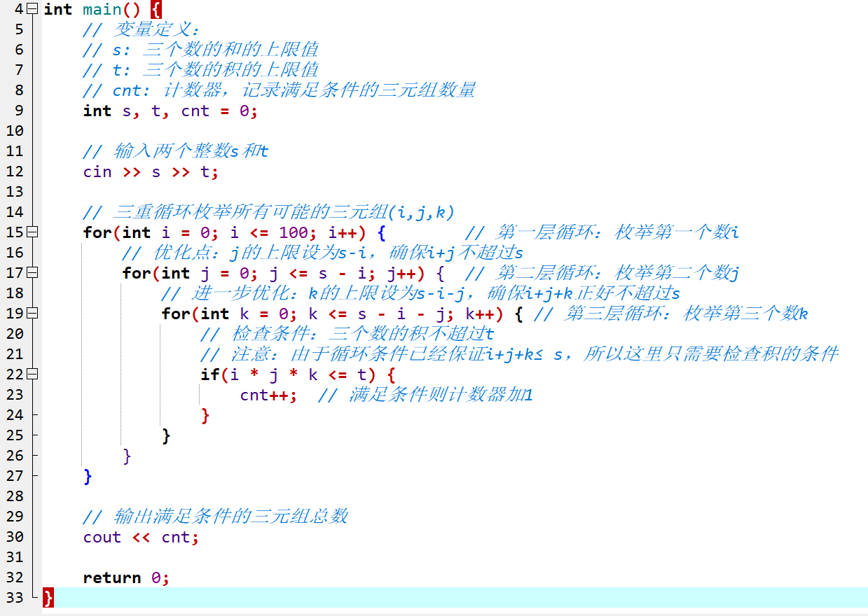Click the 优化点 comment on line 16
868x616 pixels.
point(322,253)
